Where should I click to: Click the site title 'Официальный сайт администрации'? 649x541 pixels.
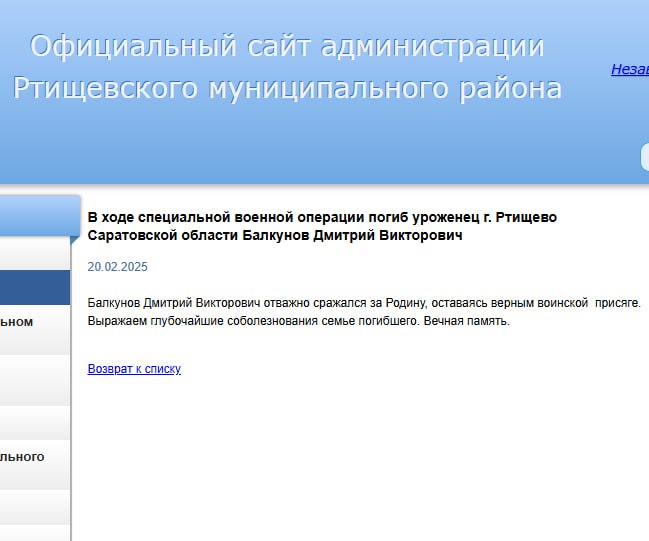tap(287, 46)
